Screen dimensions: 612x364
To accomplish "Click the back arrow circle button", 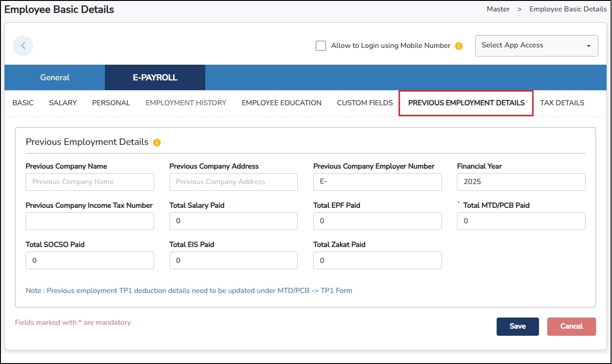I will tap(23, 46).
